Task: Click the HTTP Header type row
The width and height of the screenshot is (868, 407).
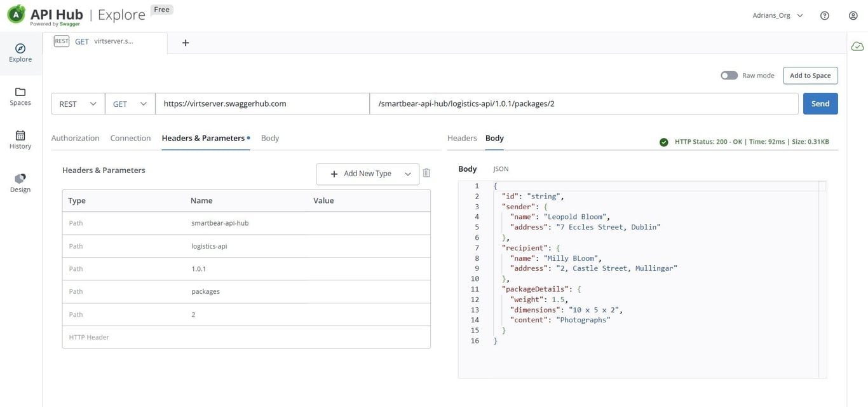Action: tap(246, 337)
